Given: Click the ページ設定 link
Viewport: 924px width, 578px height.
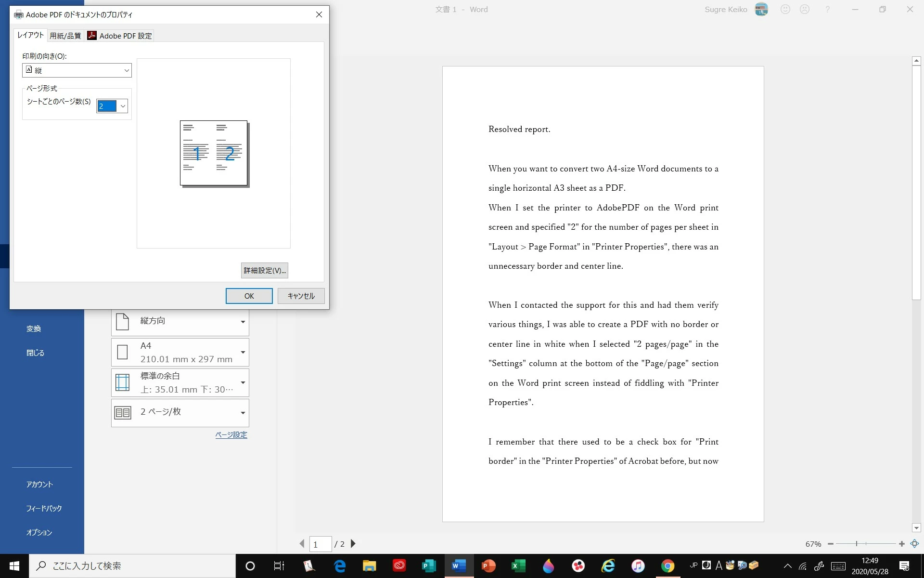Looking at the screenshot, I should (231, 434).
